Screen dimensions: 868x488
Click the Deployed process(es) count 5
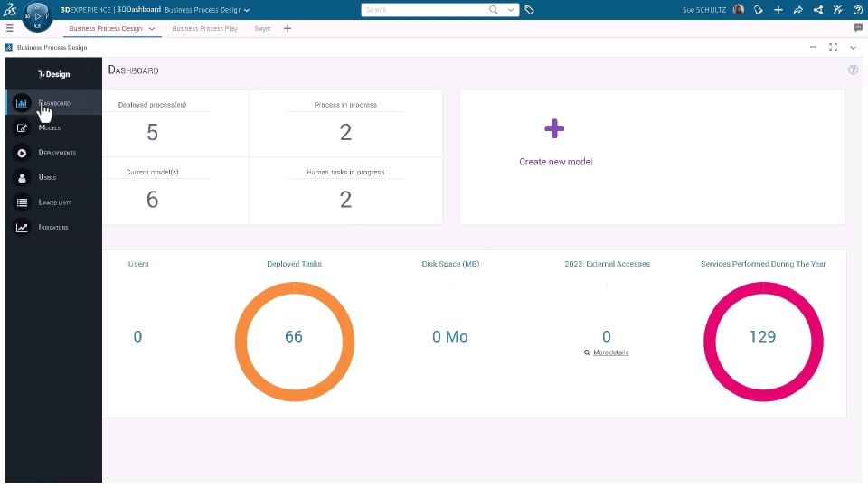click(x=152, y=132)
